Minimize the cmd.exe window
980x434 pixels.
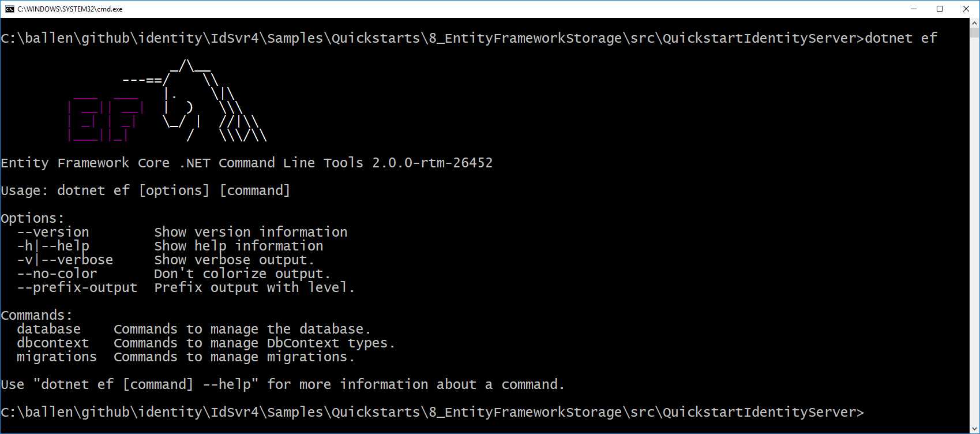[913, 9]
